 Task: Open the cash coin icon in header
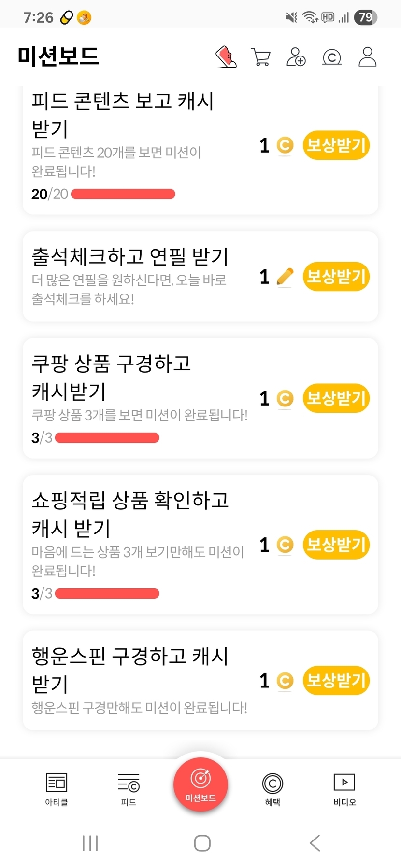pyautogui.click(x=331, y=57)
